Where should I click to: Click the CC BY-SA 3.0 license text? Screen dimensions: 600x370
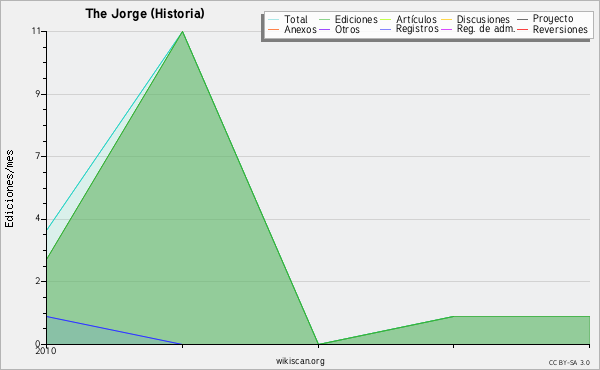click(569, 362)
